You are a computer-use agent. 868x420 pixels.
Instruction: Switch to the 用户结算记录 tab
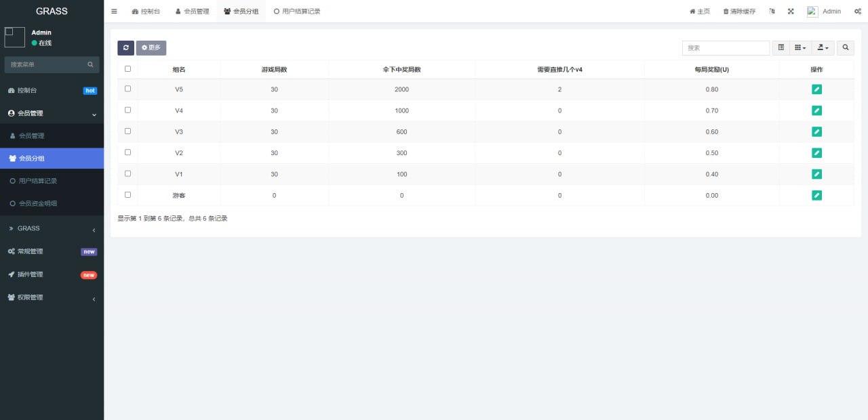pos(297,12)
